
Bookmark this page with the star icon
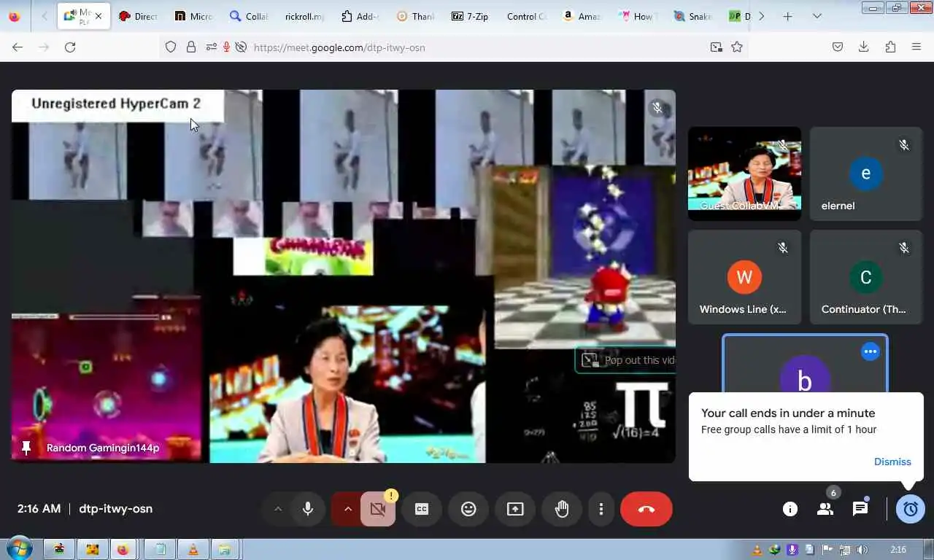737,47
